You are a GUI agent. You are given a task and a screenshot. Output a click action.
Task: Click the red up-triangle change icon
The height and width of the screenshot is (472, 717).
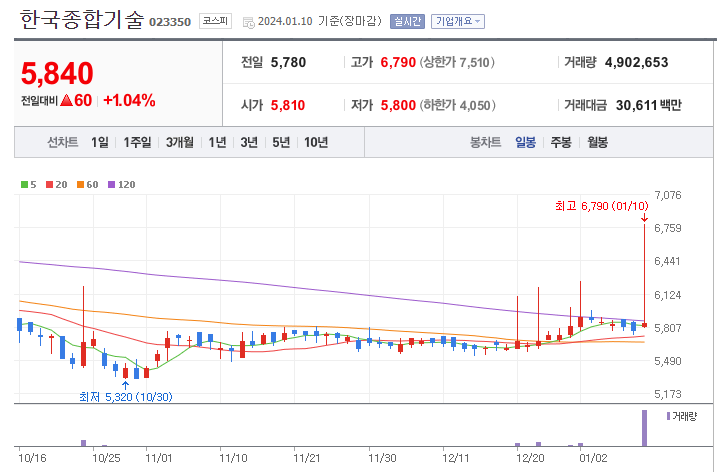coord(66,100)
